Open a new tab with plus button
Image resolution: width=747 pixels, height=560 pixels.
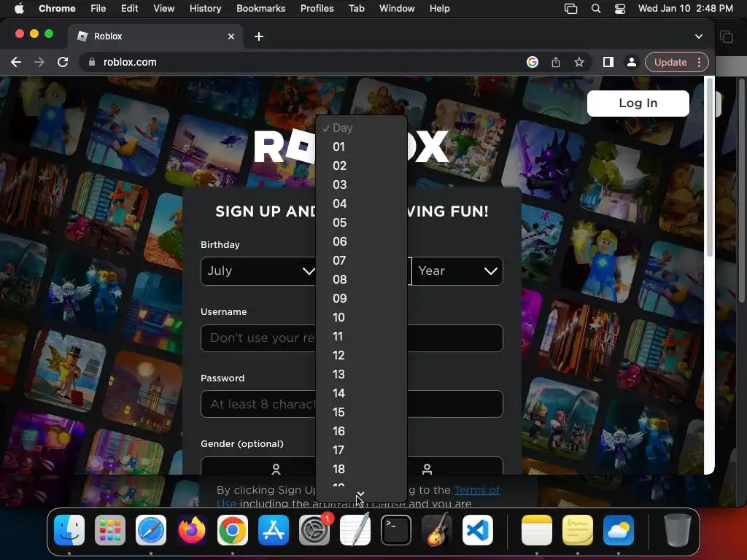click(259, 36)
